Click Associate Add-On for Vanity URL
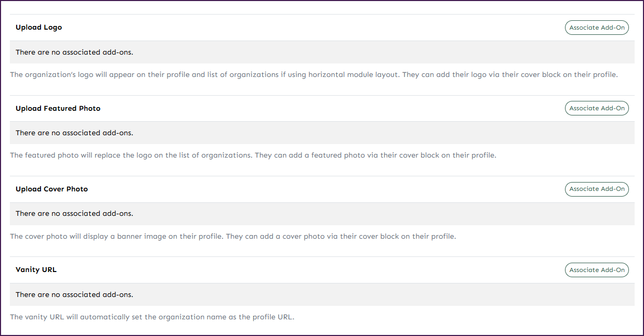644x336 pixels. coord(597,270)
